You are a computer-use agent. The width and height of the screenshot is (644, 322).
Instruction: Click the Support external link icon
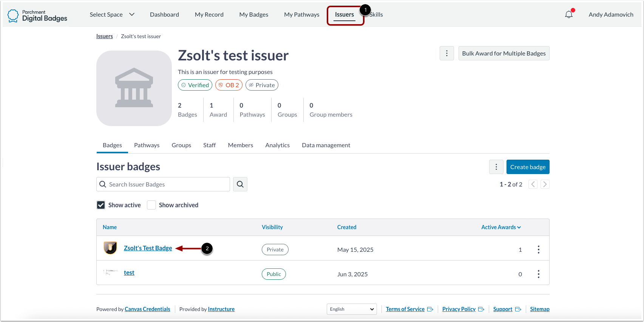[x=518, y=309]
